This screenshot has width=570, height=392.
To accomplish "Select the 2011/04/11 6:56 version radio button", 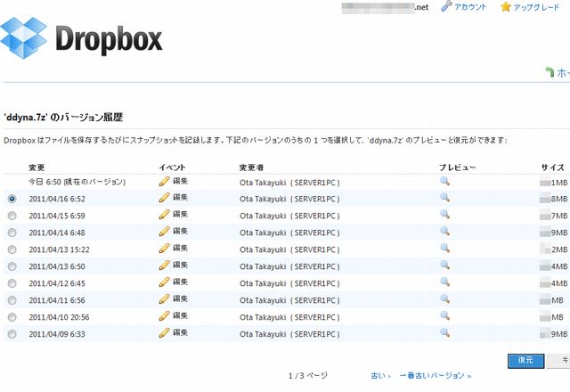I will click(x=12, y=300).
